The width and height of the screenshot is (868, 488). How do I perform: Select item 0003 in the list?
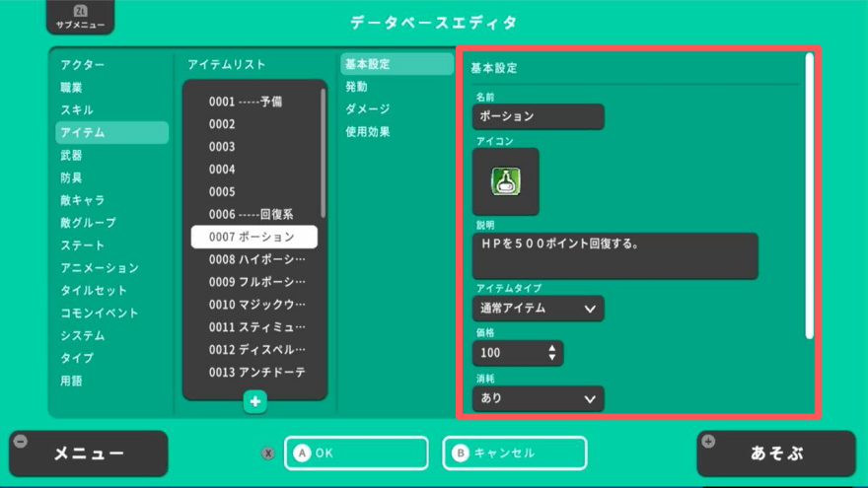tap(254, 147)
